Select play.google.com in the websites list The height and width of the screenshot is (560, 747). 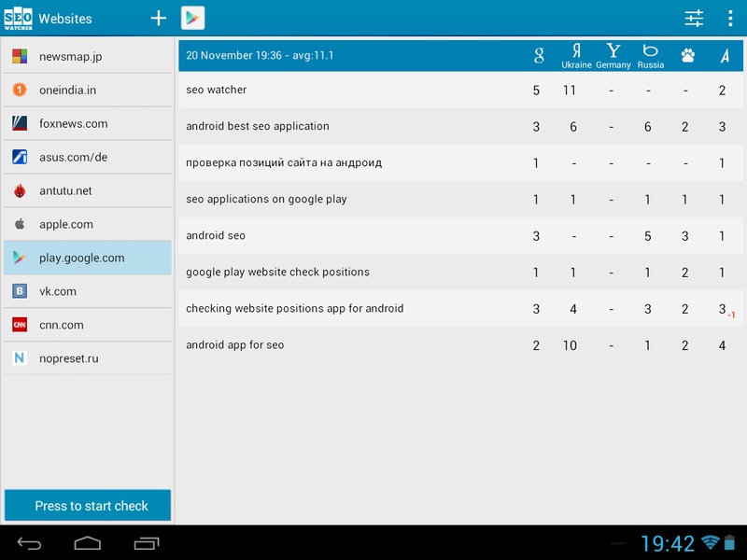[x=88, y=258]
